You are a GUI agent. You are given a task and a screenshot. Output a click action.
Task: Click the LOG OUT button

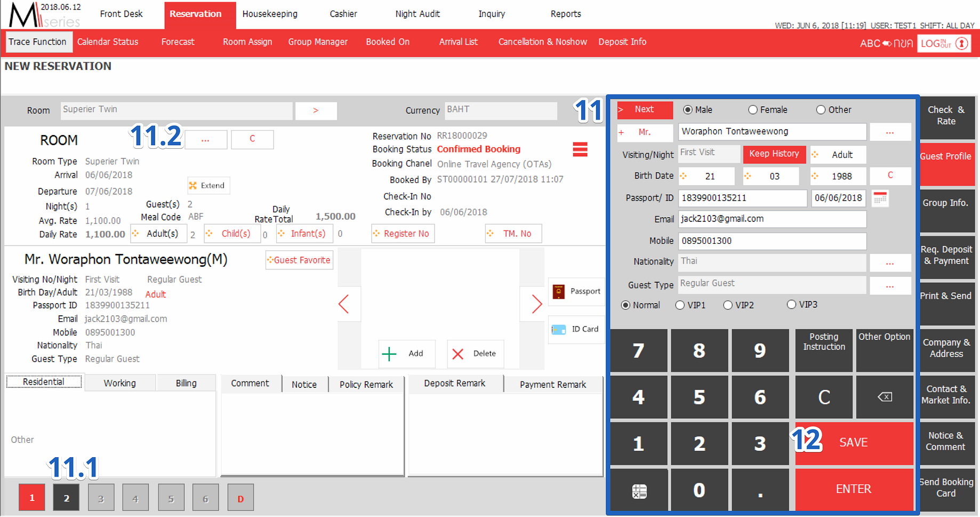coord(944,43)
